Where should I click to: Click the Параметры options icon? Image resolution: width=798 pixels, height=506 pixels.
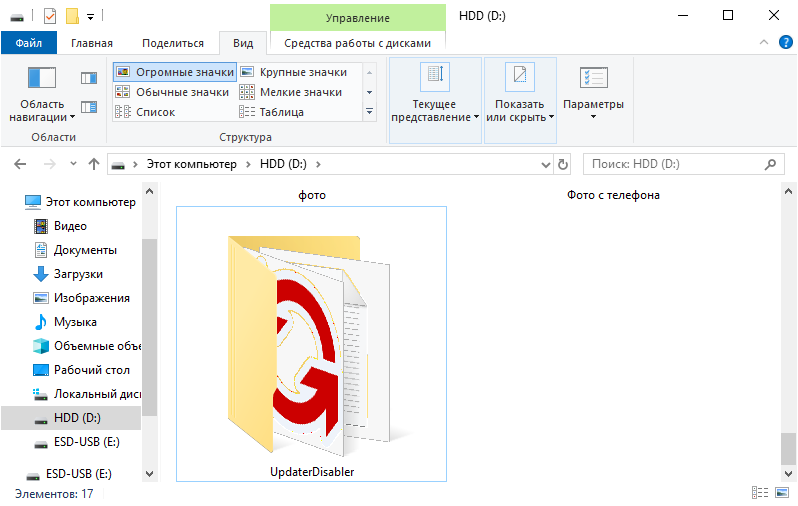tap(593, 78)
